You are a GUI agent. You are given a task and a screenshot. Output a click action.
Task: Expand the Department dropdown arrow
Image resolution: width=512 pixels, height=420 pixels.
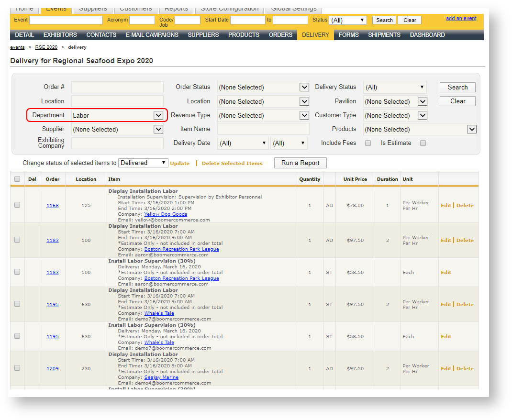tap(158, 115)
